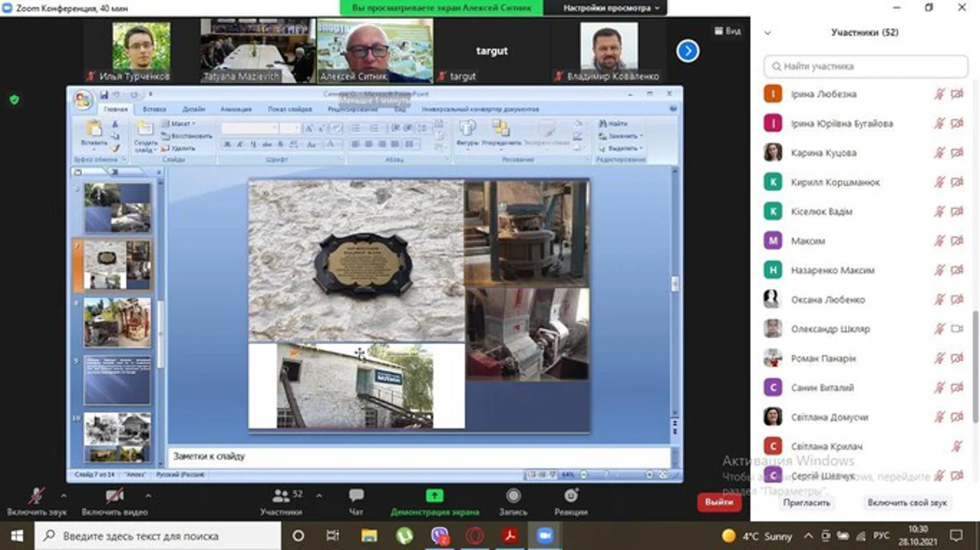980x550 pixels.
Task: Open the Участники participants panel button
Action: (x=282, y=501)
